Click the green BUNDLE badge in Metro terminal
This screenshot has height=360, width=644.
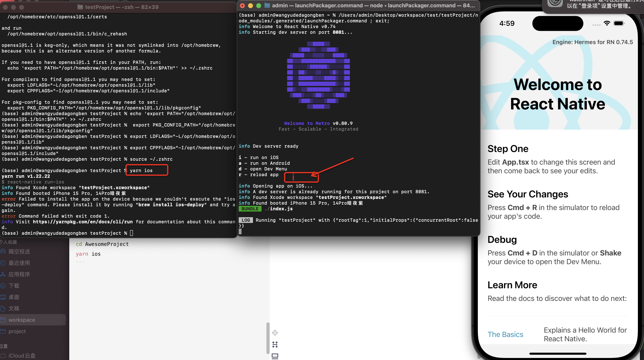pyautogui.click(x=250, y=209)
